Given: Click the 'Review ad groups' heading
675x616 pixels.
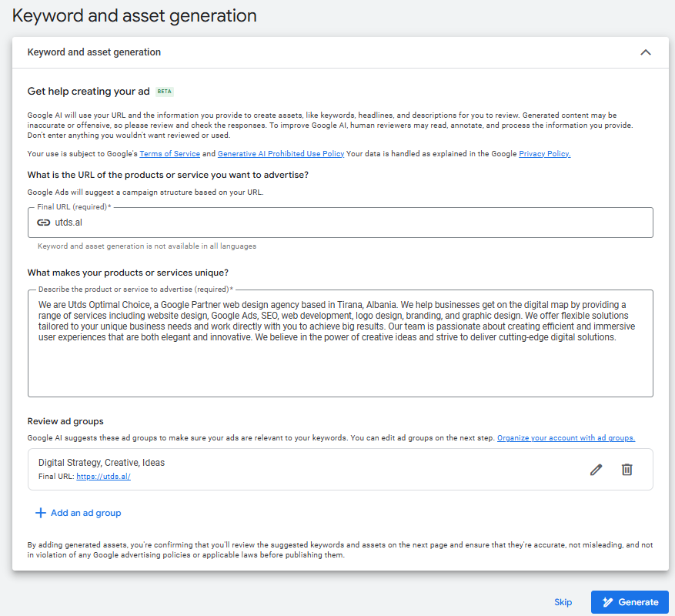Looking at the screenshot, I should pyautogui.click(x=65, y=421).
